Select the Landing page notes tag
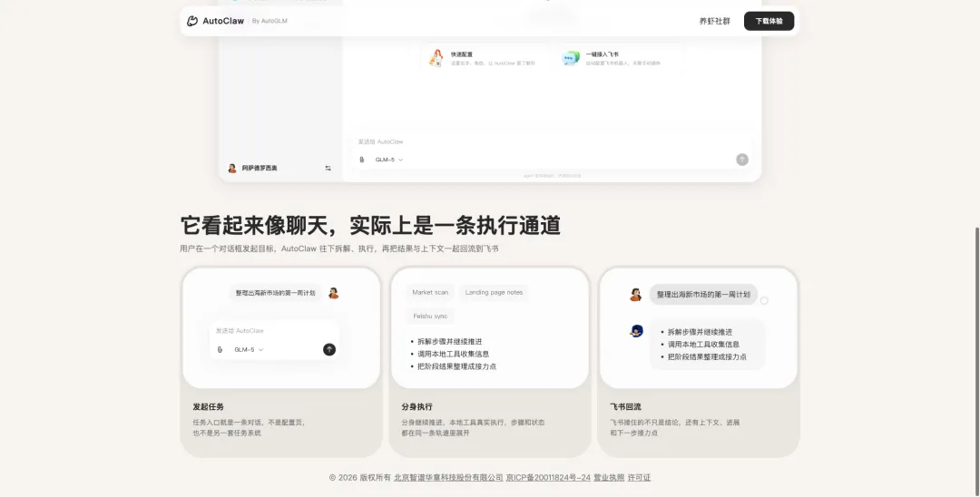Image resolution: width=980 pixels, height=497 pixels. (494, 292)
